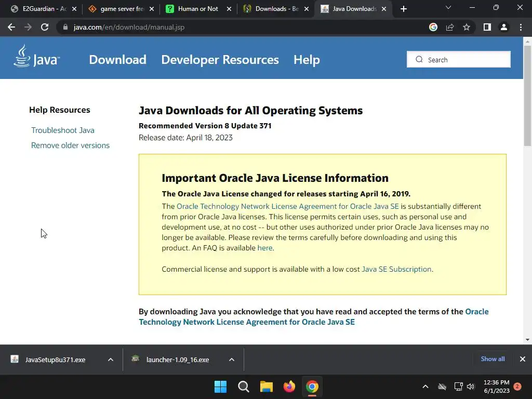Click the magnifier icon in the search box
Viewport: 532px width, 399px height.
[x=419, y=59]
